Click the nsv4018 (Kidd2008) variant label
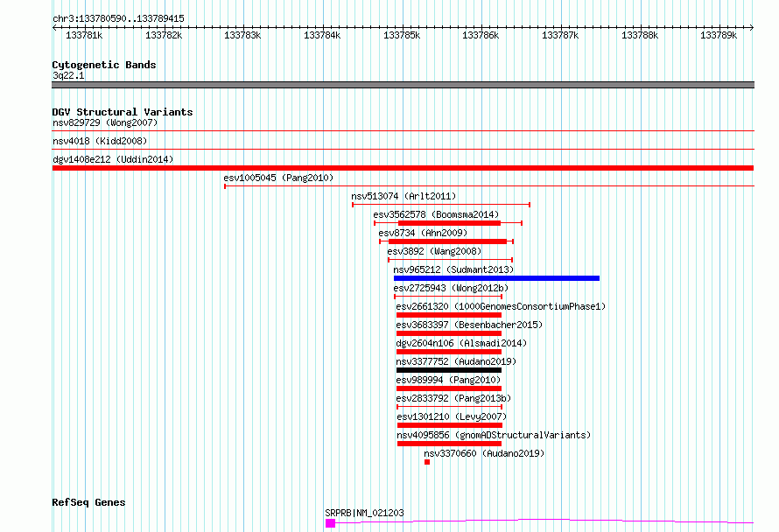The height and width of the screenshot is (532, 779). point(100,141)
